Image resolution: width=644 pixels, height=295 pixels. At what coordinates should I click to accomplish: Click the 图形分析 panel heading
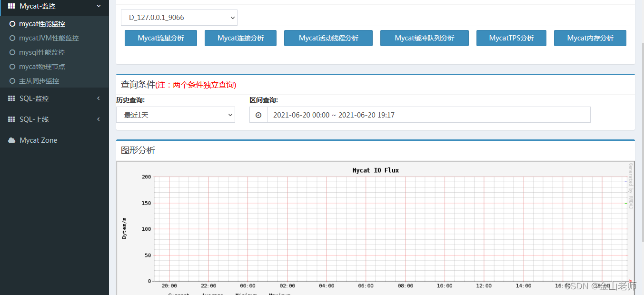[x=138, y=150]
